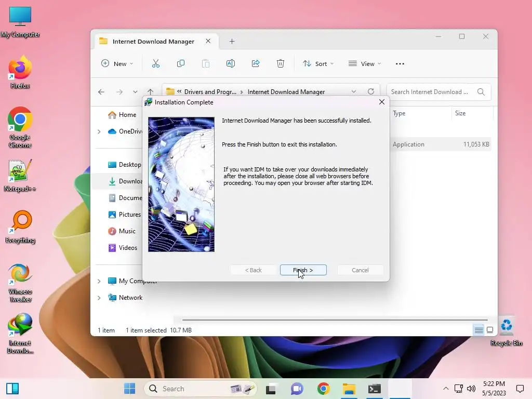Open File Explorer from the taskbar
Image resolution: width=532 pixels, height=399 pixels.
349,389
